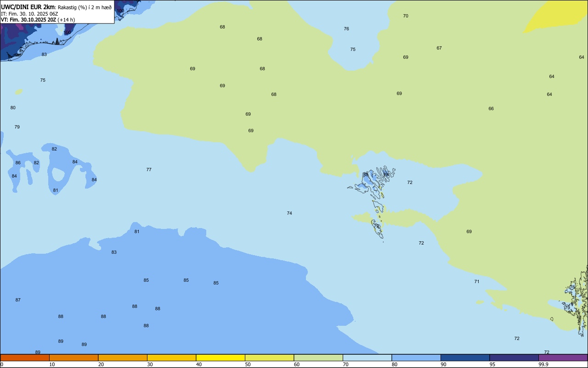Click the '95' legend tick label
The height and width of the screenshot is (368, 588).
click(492, 364)
